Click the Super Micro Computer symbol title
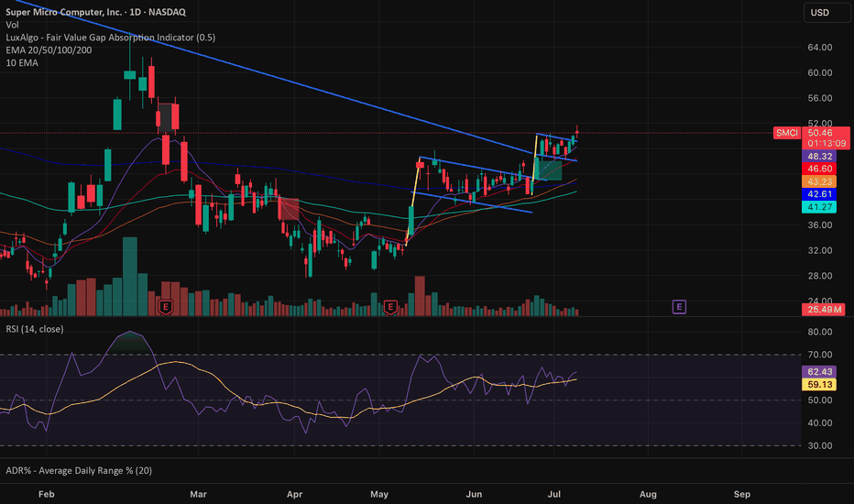The height and width of the screenshot is (504, 854). click(95, 12)
